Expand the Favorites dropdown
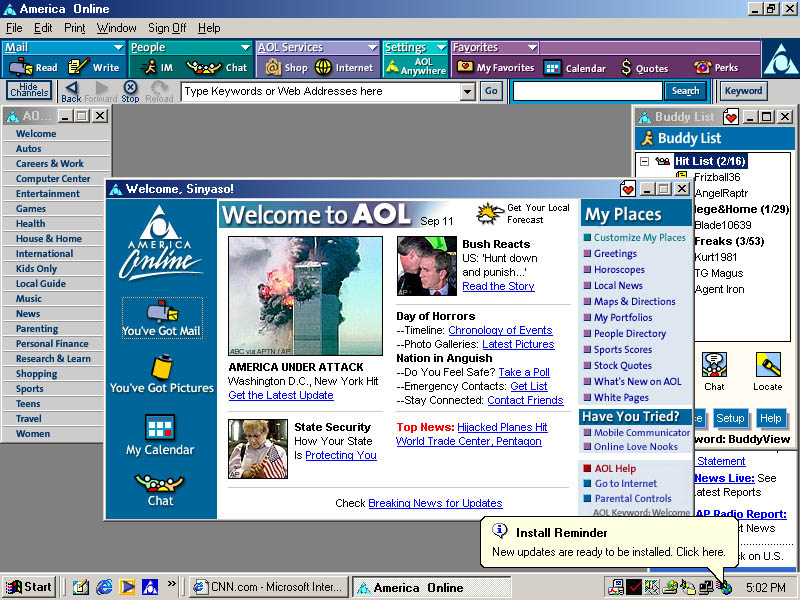800x600 pixels. [x=532, y=47]
